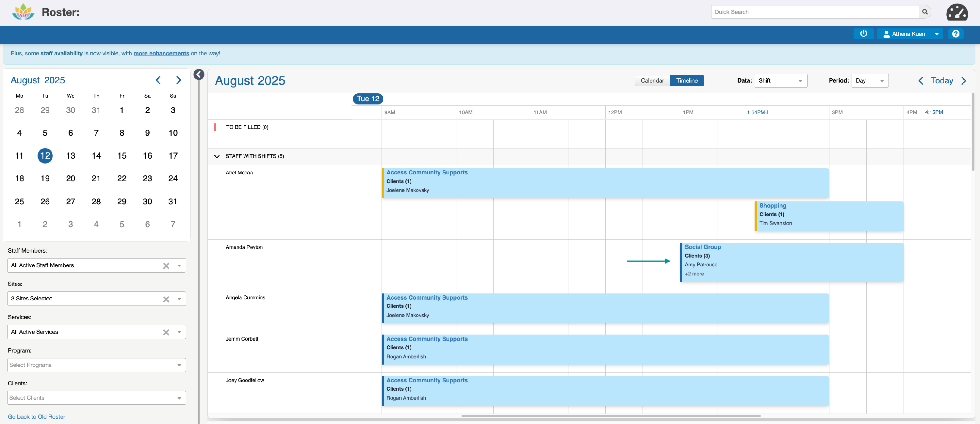Viewport: 980px width, 424px height.
Task: Click the Athena Kuen user icon
Action: coord(886,34)
